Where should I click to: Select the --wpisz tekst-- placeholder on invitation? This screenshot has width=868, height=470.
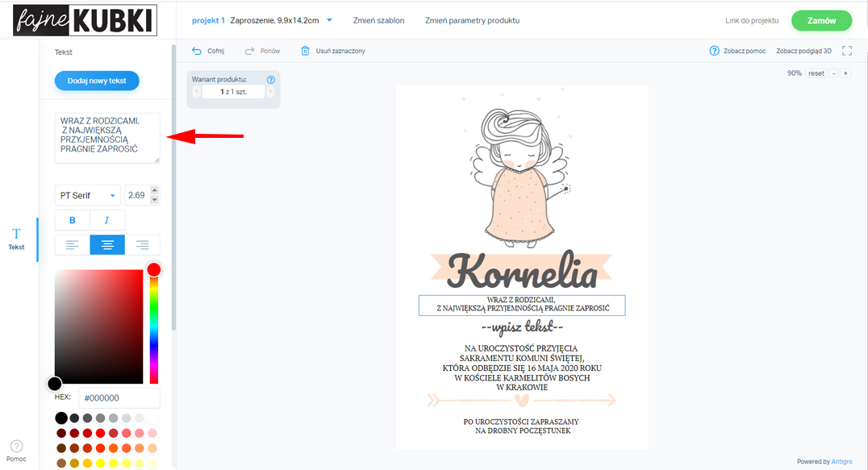[x=522, y=327]
